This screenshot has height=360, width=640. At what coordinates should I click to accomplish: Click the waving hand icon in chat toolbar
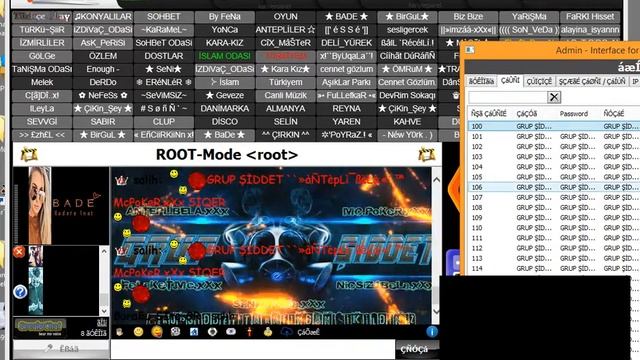pyautogui.click(x=120, y=332)
